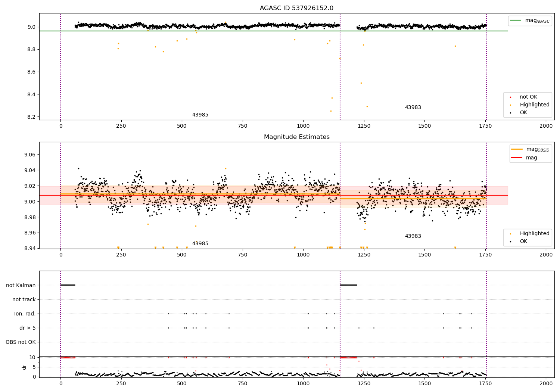
Task: Click the title 'AGASC ID 537926152.0'
Action: [x=296, y=8]
